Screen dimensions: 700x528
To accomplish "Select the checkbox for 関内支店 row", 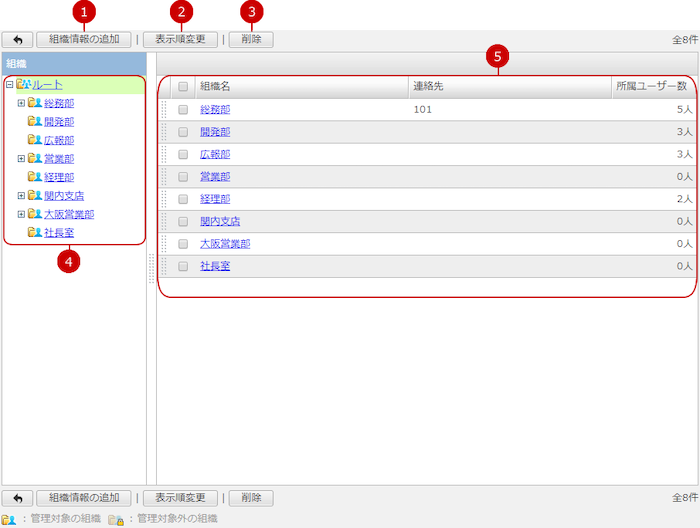I will [183, 221].
